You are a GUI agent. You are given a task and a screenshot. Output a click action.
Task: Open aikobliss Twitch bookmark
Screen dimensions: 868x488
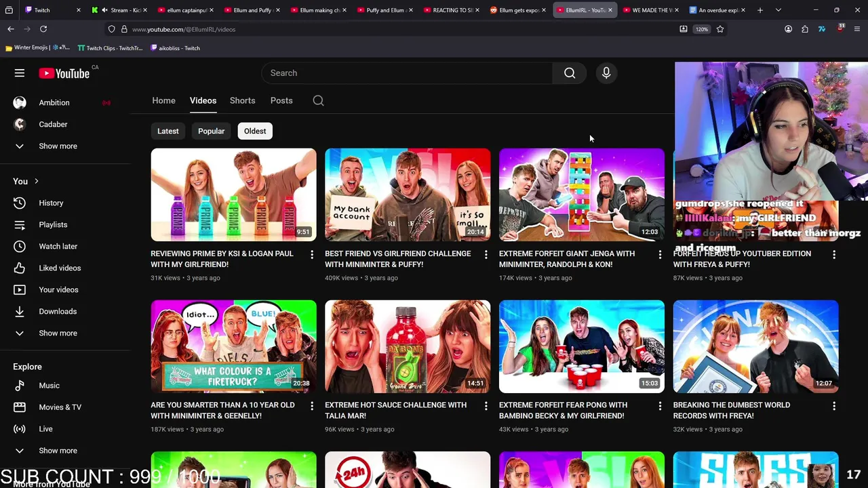point(175,48)
